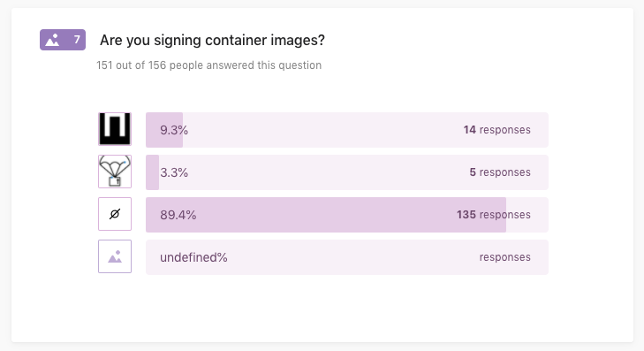Click the undefined% result row
Viewport: 644px width, 351px height.
coord(347,257)
